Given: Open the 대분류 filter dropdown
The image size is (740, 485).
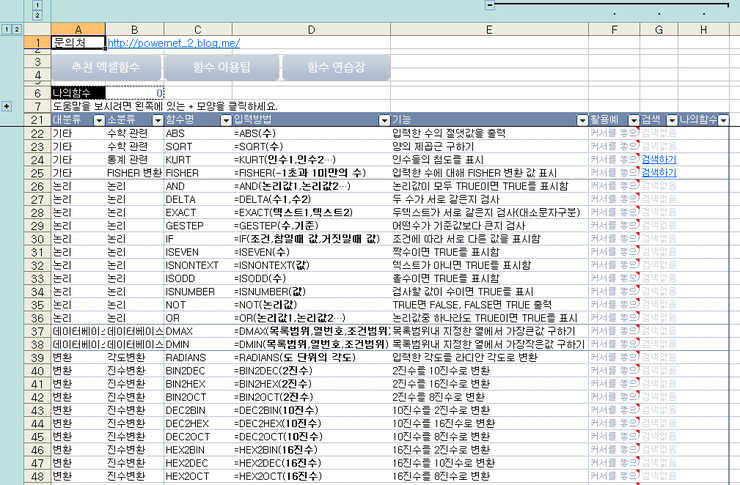Looking at the screenshot, I should (x=99, y=120).
